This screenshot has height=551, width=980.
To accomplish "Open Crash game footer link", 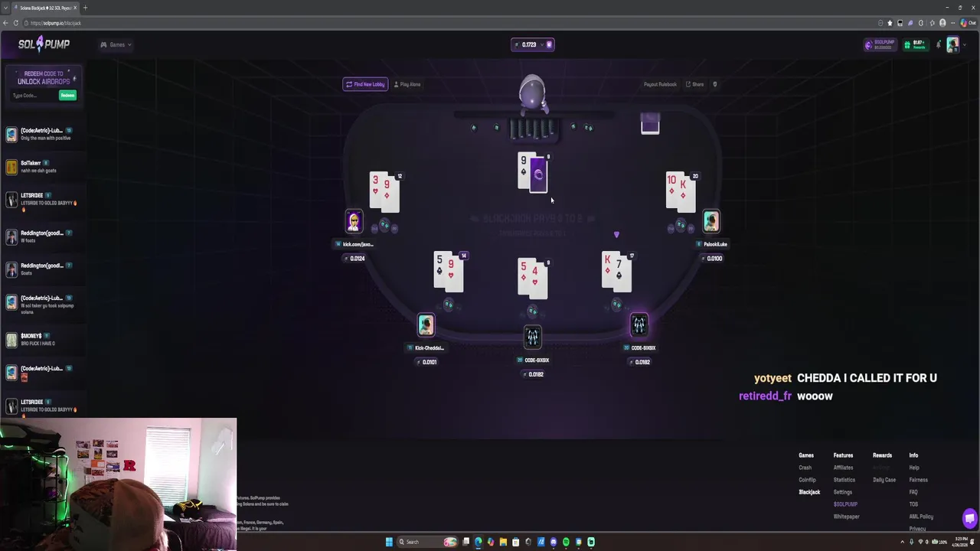I will pyautogui.click(x=805, y=468).
